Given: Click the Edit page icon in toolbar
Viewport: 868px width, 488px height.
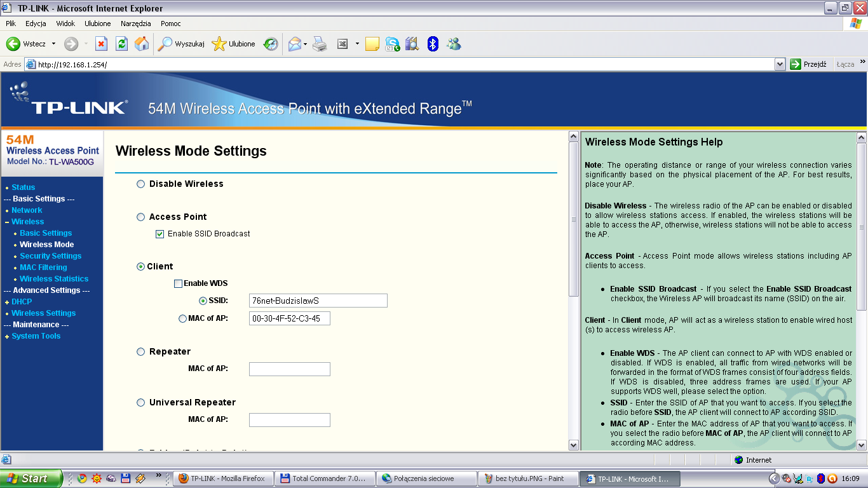Looking at the screenshot, I should click(342, 44).
